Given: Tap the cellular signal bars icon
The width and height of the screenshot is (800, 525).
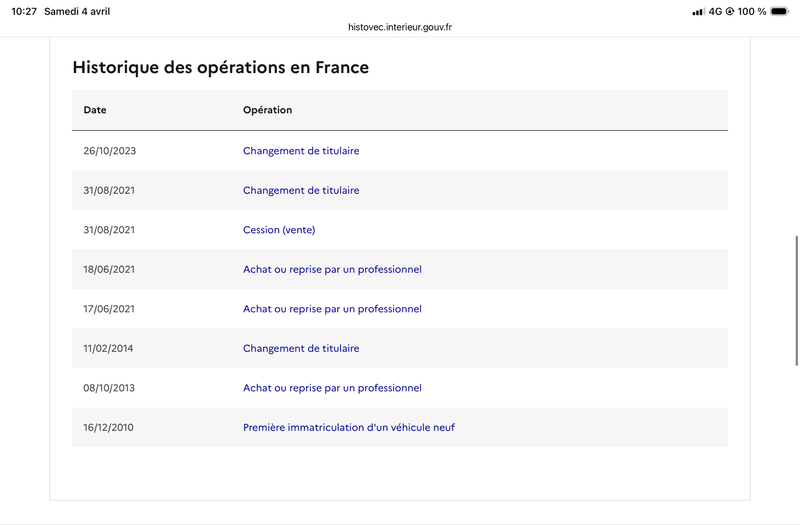Looking at the screenshot, I should pos(698,12).
